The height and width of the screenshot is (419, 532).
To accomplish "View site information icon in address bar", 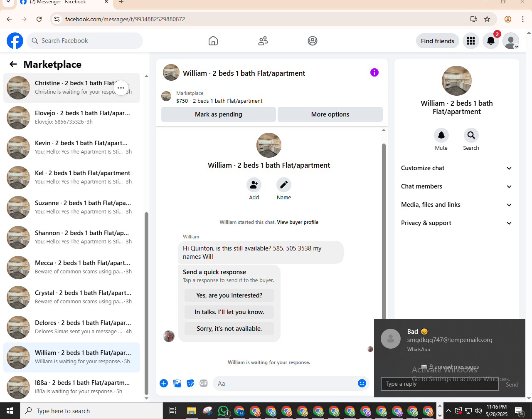I will [x=57, y=19].
